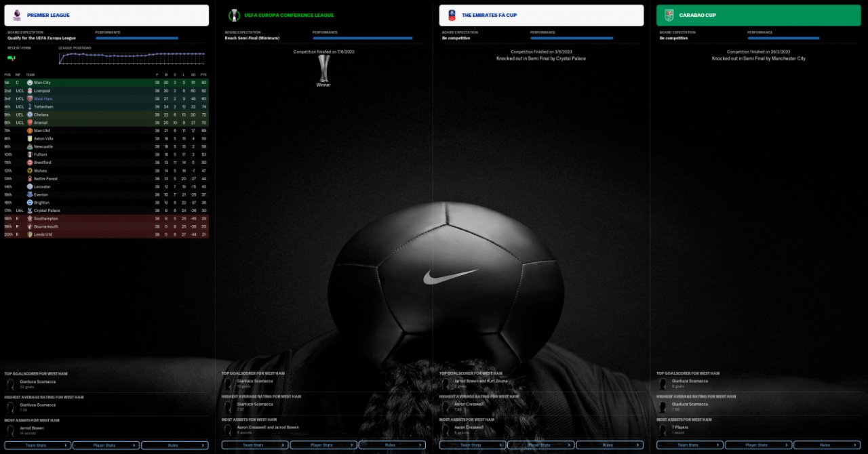Image resolution: width=868 pixels, height=454 pixels.
Task: Click the Man Utd club badge
Action: click(30, 131)
